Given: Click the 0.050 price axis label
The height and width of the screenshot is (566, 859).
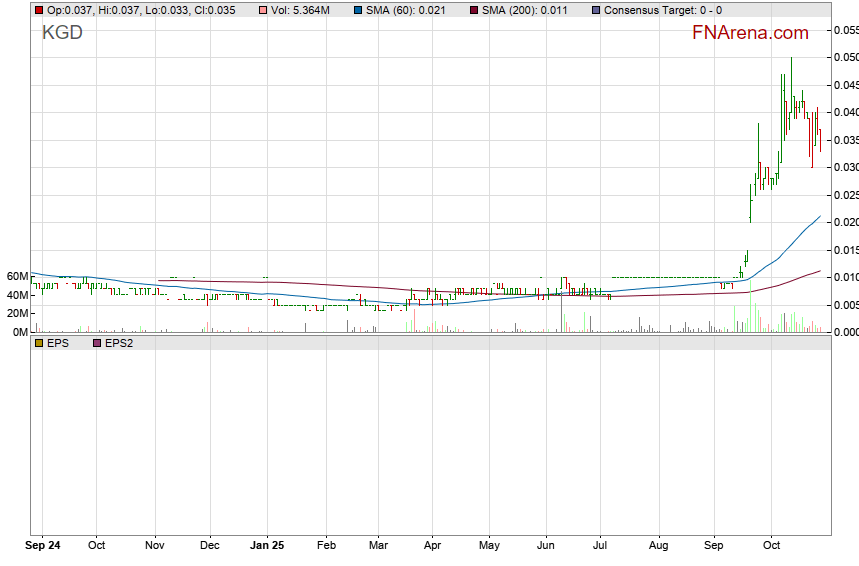Looking at the screenshot, I should [845, 58].
